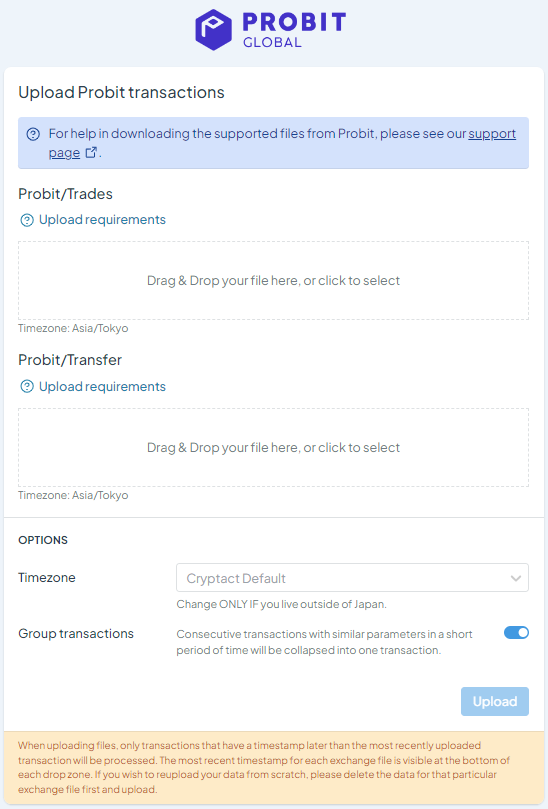Open the support page link

tap(282, 143)
